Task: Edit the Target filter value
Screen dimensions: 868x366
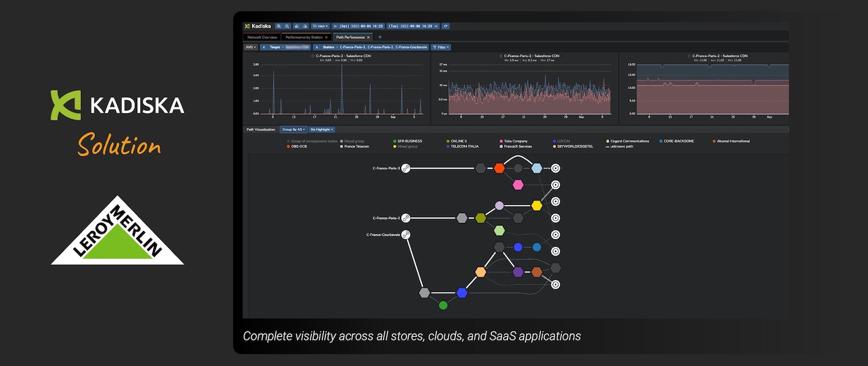Action: point(289,47)
